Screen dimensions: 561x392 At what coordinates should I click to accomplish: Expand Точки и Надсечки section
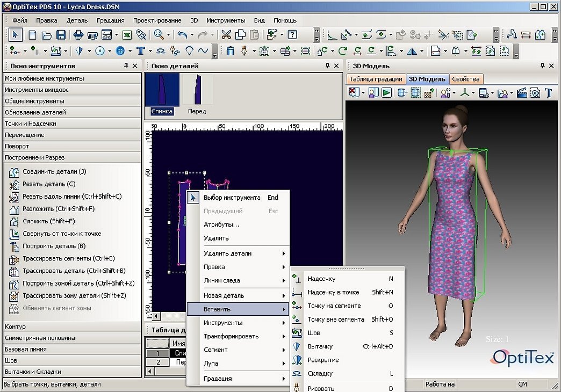pyautogui.click(x=72, y=124)
